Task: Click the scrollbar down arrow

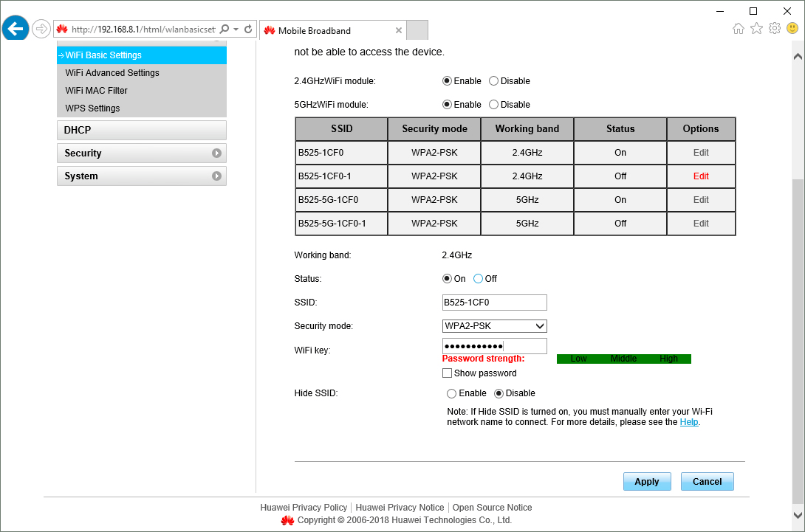Action: pos(798,515)
